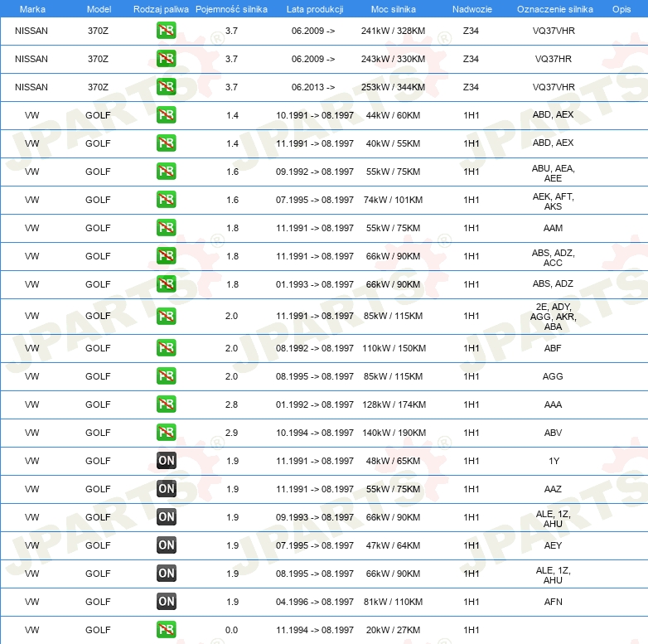Click NISSAN in the 243kW row

(31, 59)
